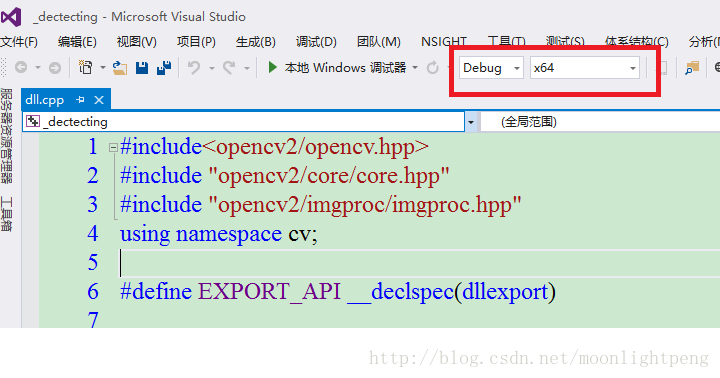Open the Debug configuration dropdown
Screen dimensions: 720x378
(x=491, y=68)
